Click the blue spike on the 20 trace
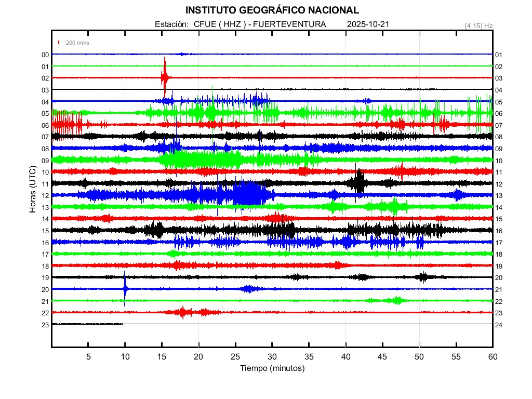 [x=125, y=289]
